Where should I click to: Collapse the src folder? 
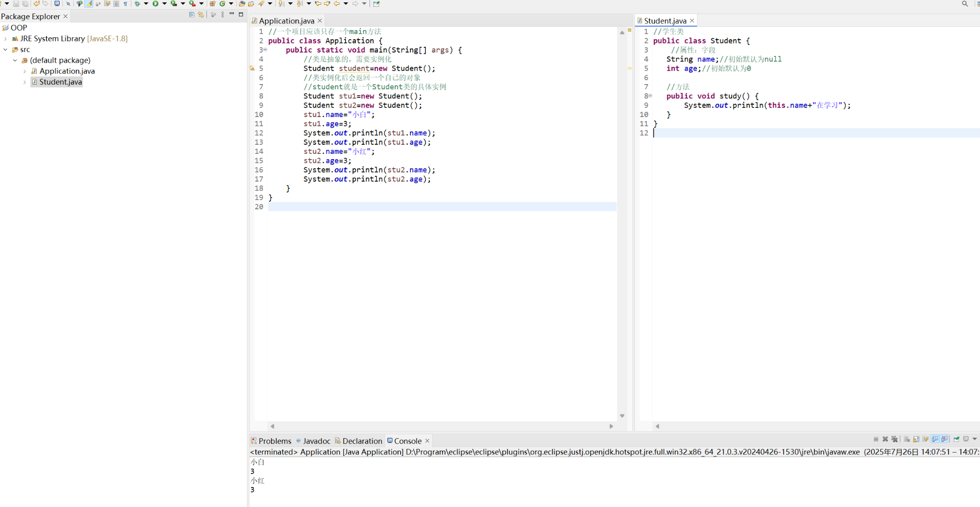pyautogui.click(x=5, y=49)
